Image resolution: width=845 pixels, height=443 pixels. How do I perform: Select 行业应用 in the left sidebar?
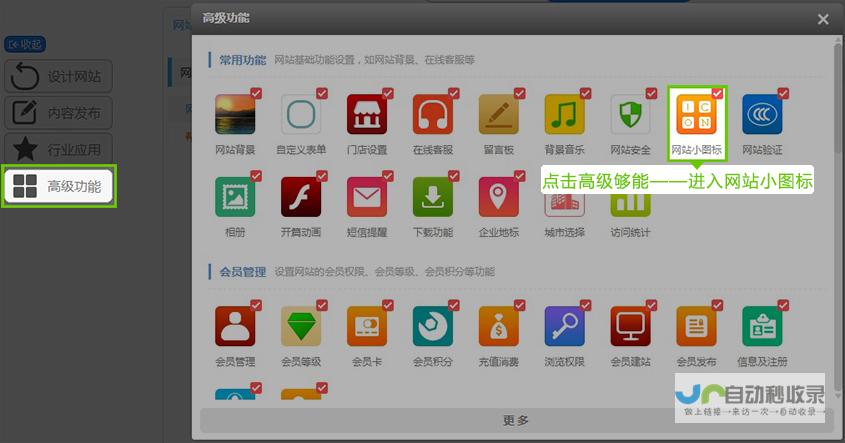(x=59, y=149)
